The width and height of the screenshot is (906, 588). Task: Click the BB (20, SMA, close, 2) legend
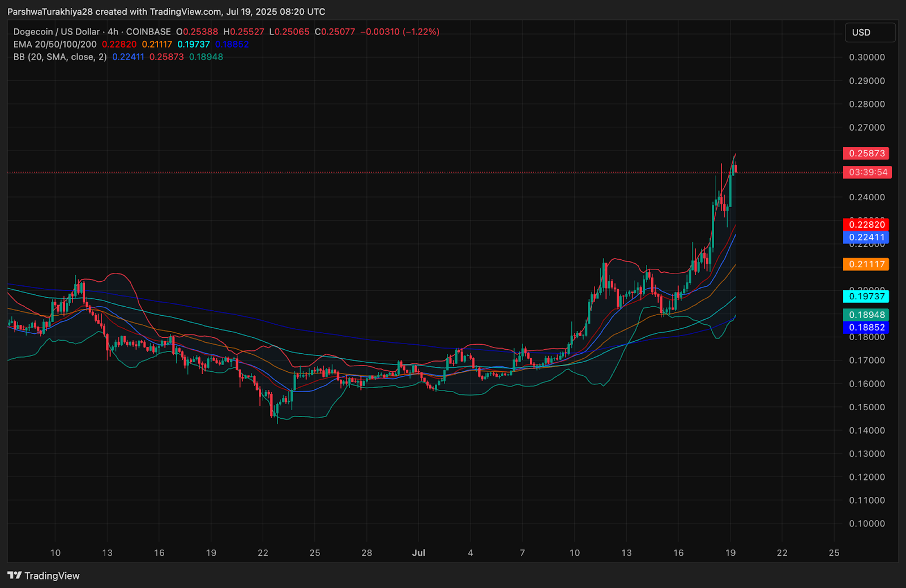click(60, 57)
